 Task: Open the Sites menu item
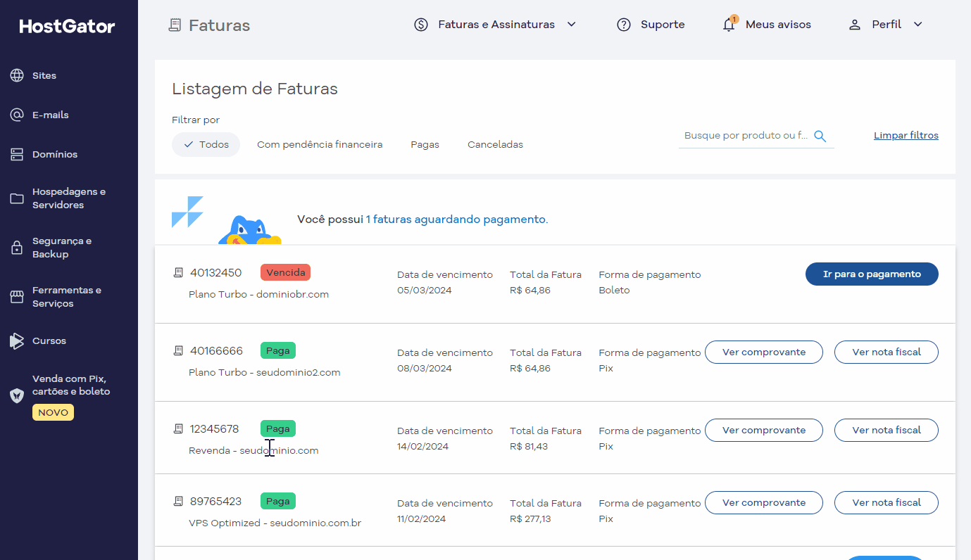click(x=44, y=75)
